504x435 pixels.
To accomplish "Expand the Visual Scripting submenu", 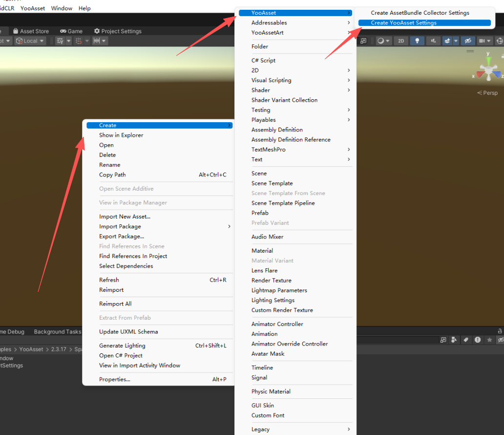I will coord(295,81).
